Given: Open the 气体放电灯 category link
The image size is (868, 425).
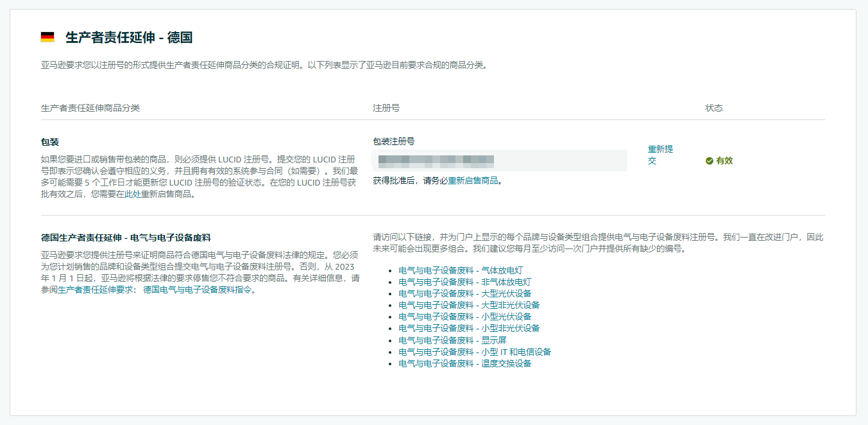Looking at the screenshot, I should click(x=460, y=270).
